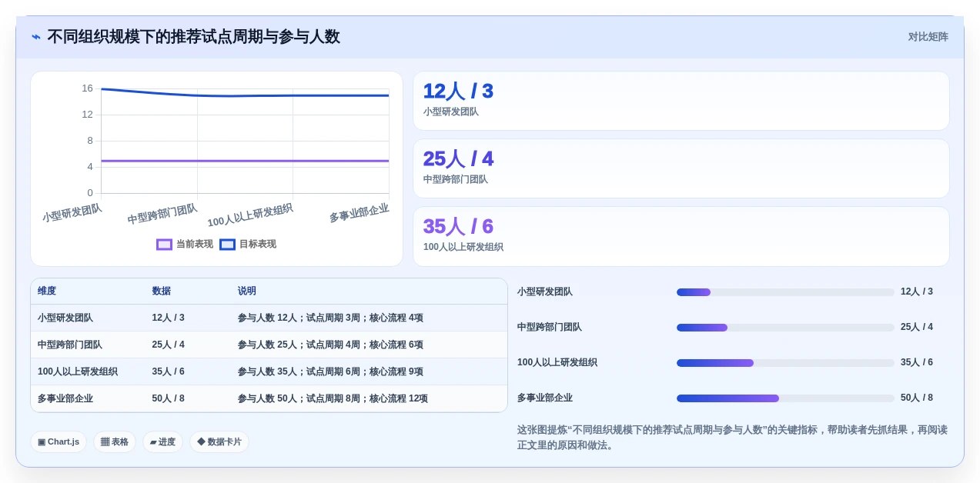Select the 表格 tag chip
The height and width of the screenshot is (483, 980).
click(115, 442)
